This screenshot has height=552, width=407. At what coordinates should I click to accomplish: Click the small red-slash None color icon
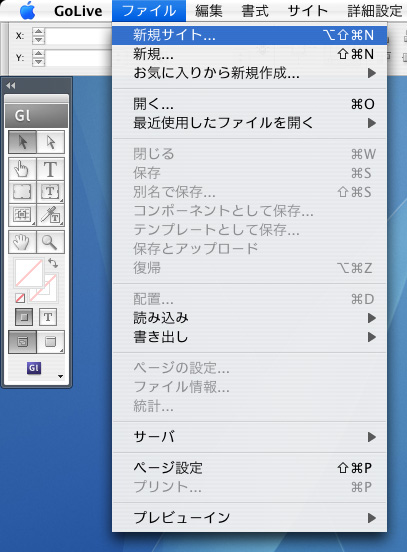click(20, 298)
